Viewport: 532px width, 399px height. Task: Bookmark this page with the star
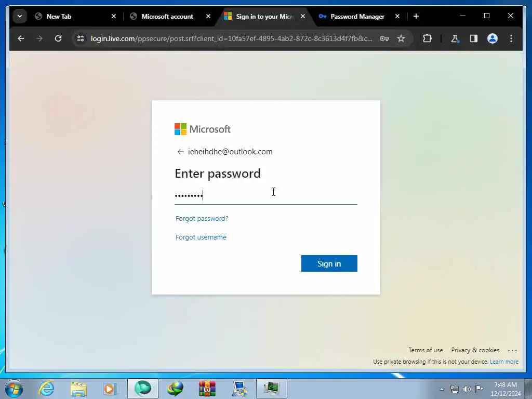(x=401, y=38)
